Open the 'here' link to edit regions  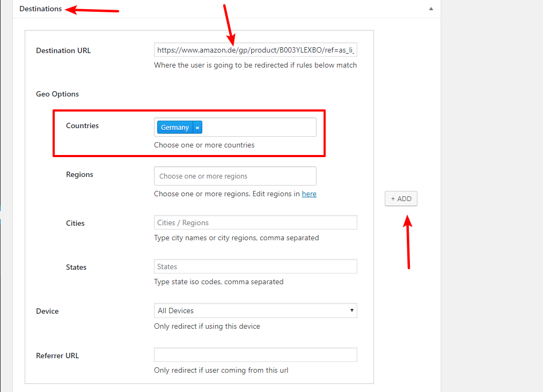tap(309, 194)
